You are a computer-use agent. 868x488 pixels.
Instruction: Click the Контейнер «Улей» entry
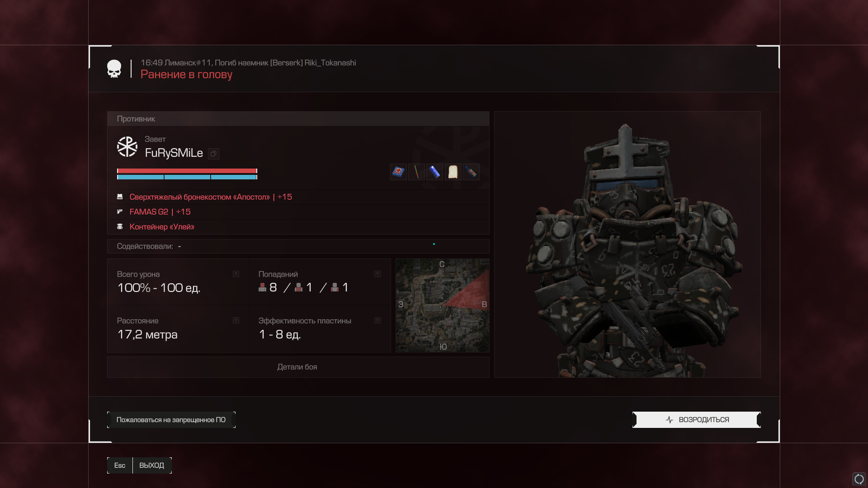pyautogui.click(x=162, y=227)
